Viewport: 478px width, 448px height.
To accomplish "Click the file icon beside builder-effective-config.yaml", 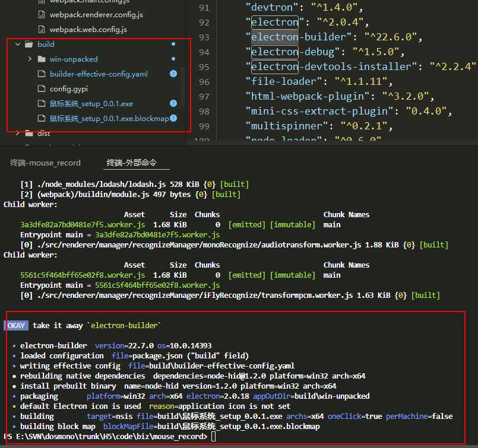I will pos(42,74).
